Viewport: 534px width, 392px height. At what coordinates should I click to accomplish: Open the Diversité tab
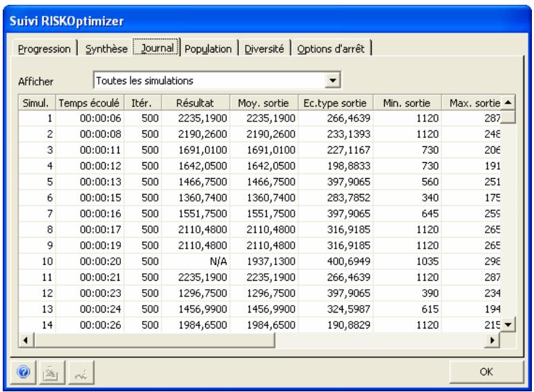[264, 49]
